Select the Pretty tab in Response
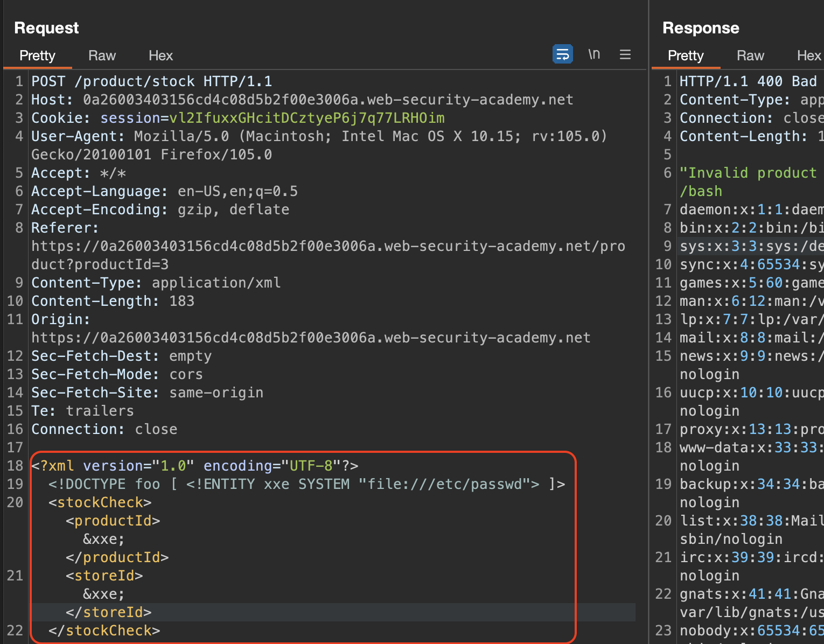 pyautogui.click(x=686, y=56)
